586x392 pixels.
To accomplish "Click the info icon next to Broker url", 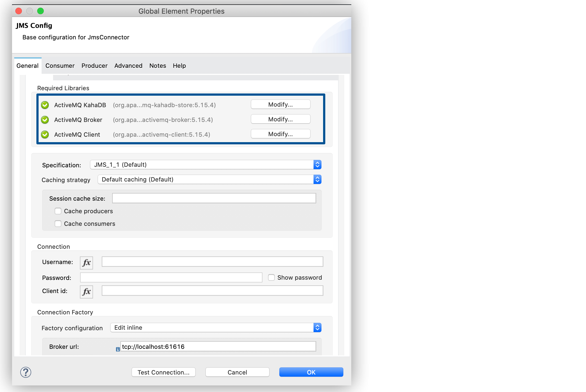I will click(x=117, y=349).
